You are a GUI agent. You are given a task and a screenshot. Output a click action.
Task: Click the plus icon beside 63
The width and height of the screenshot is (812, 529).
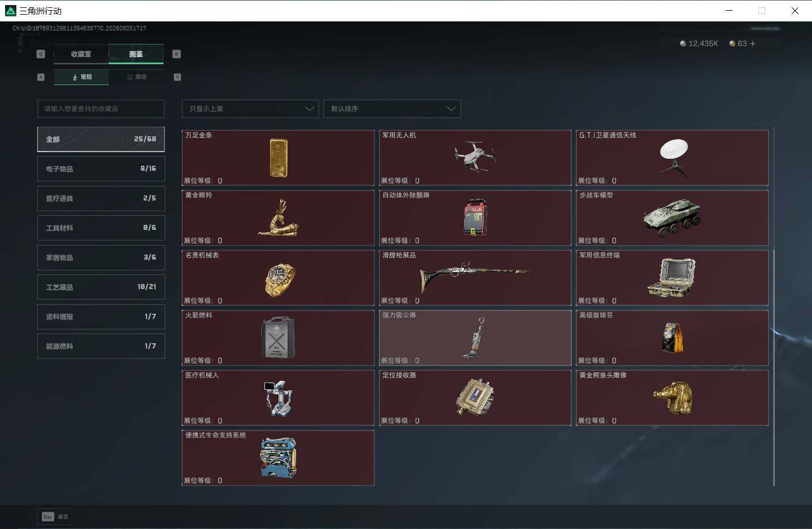coord(752,43)
